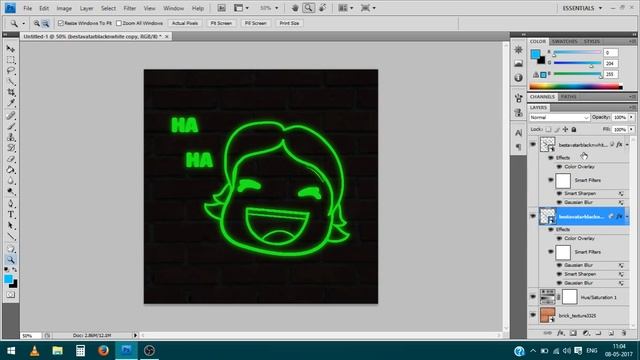
Task: Open the ESSENTIALS workspace dropdown
Action: coord(582,8)
